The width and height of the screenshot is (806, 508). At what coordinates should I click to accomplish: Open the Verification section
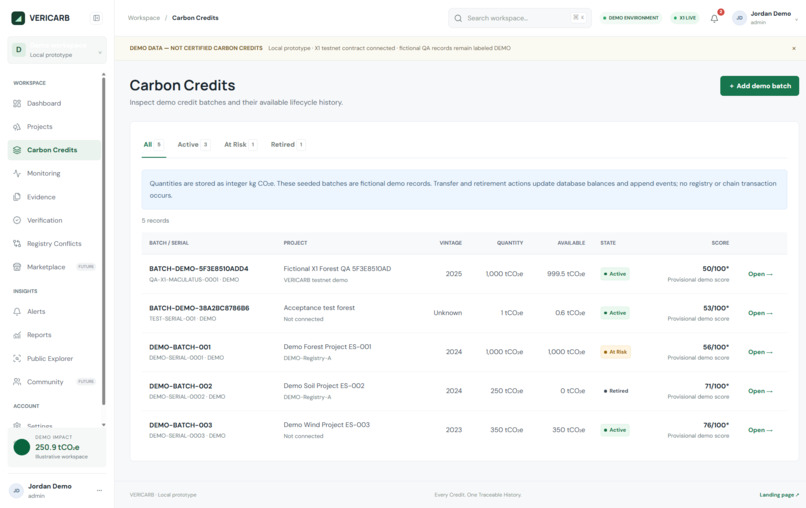[54, 220]
